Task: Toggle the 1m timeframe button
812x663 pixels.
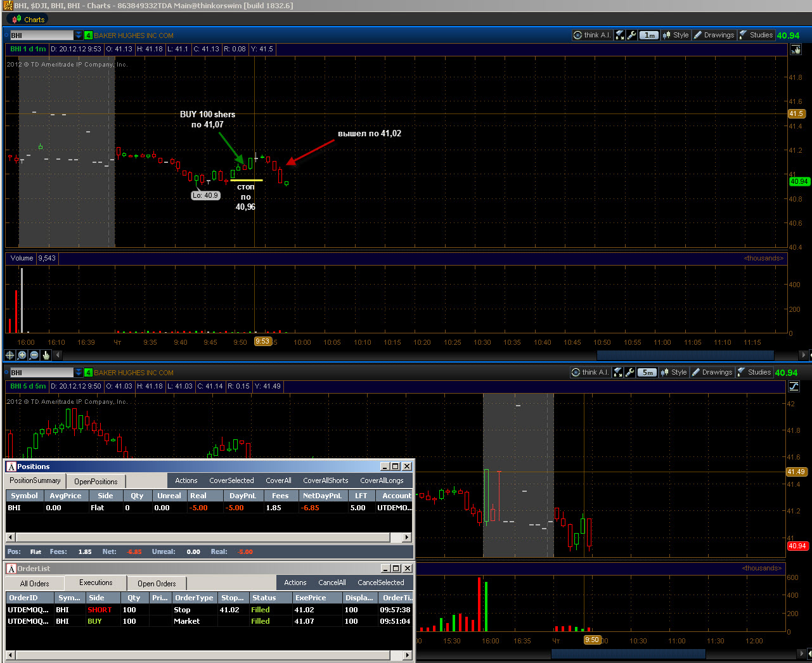Action: point(649,35)
